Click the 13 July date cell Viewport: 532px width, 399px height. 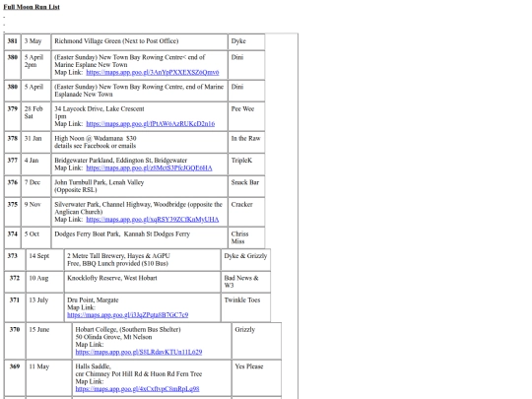44,307
